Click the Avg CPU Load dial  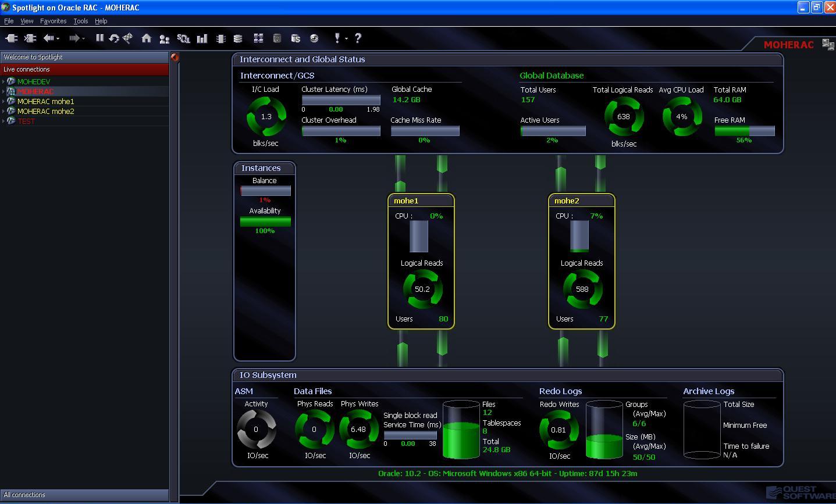click(682, 117)
